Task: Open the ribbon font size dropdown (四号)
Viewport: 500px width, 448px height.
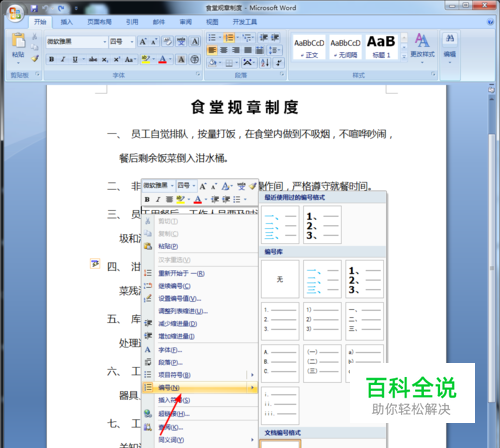Action: pos(132,42)
